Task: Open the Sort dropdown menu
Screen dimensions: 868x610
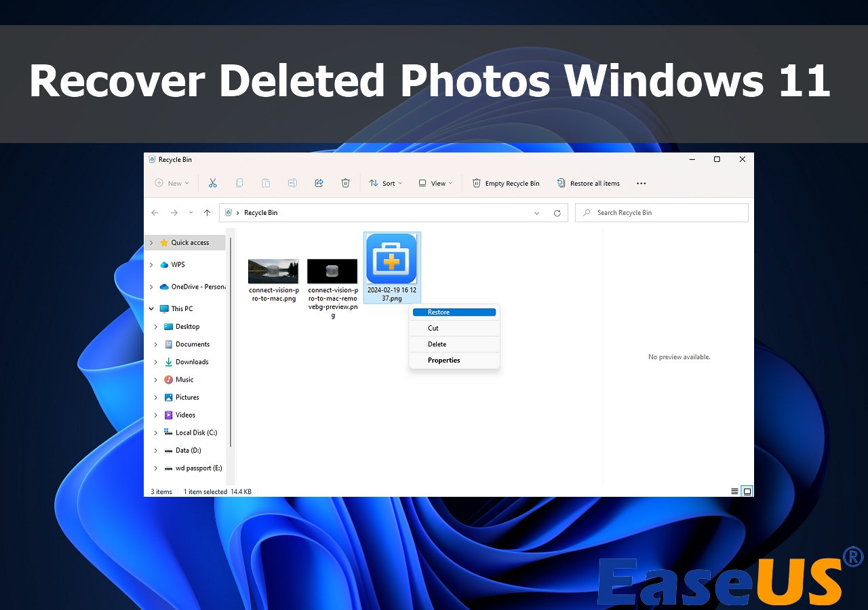Action: pos(386,183)
